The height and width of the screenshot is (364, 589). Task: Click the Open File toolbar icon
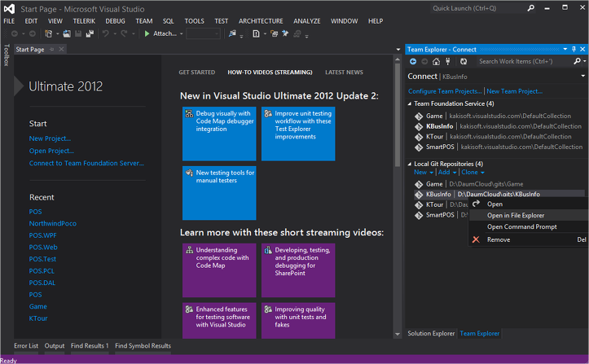pos(67,34)
